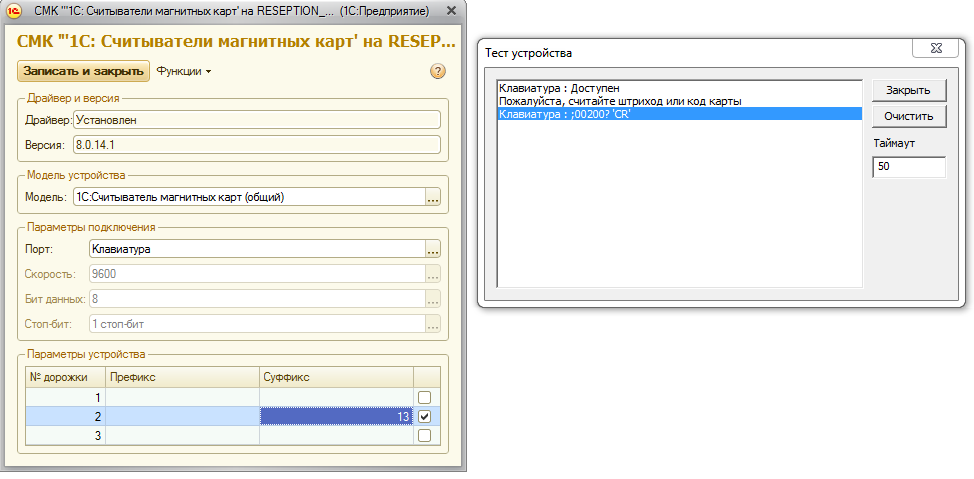Click the Тест устройства dialog title

[529, 53]
